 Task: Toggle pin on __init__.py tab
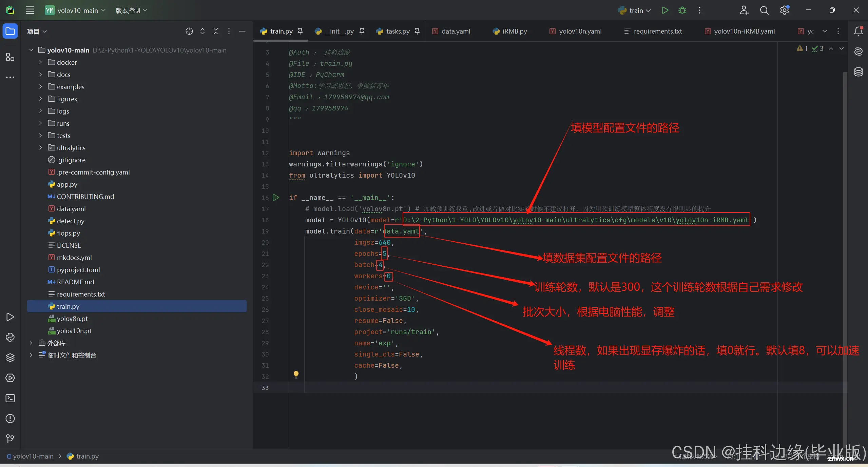click(362, 31)
